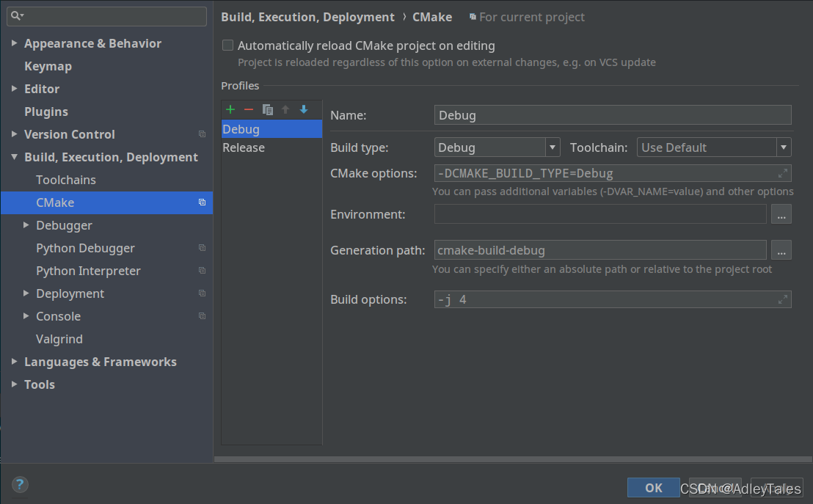Add a new CMake profile

pyautogui.click(x=230, y=109)
